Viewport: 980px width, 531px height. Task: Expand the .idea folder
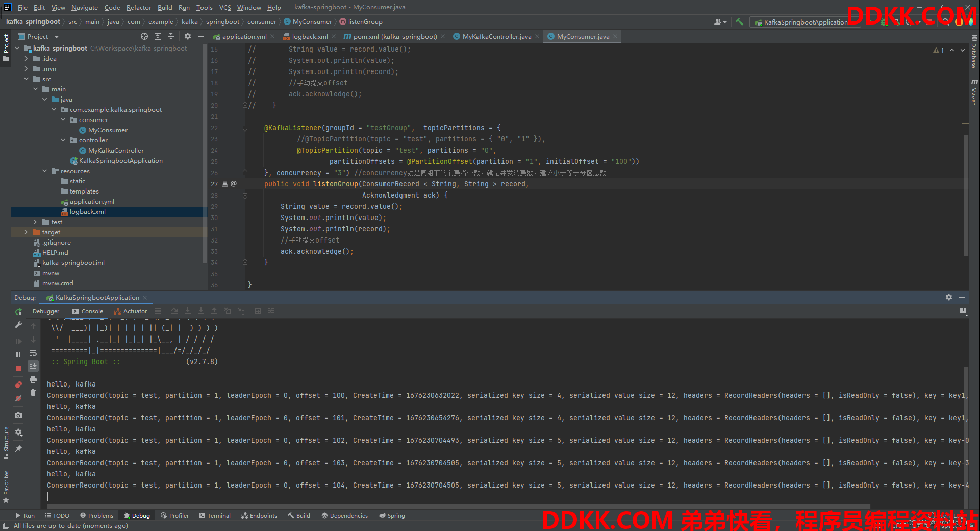click(x=26, y=58)
